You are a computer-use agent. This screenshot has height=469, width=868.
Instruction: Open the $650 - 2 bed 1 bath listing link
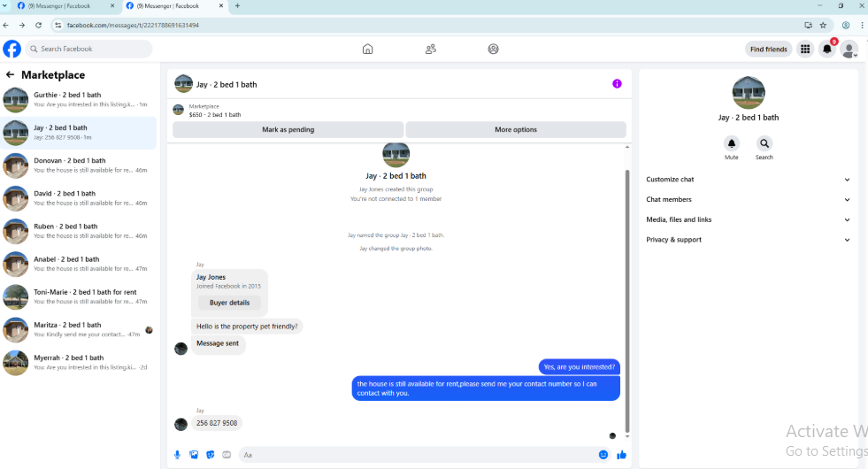(215, 115)
